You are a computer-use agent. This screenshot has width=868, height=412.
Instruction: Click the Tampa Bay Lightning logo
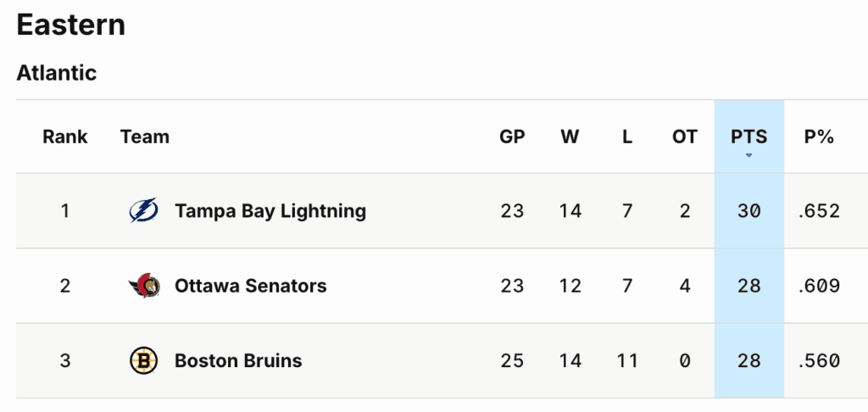(143, 211)
